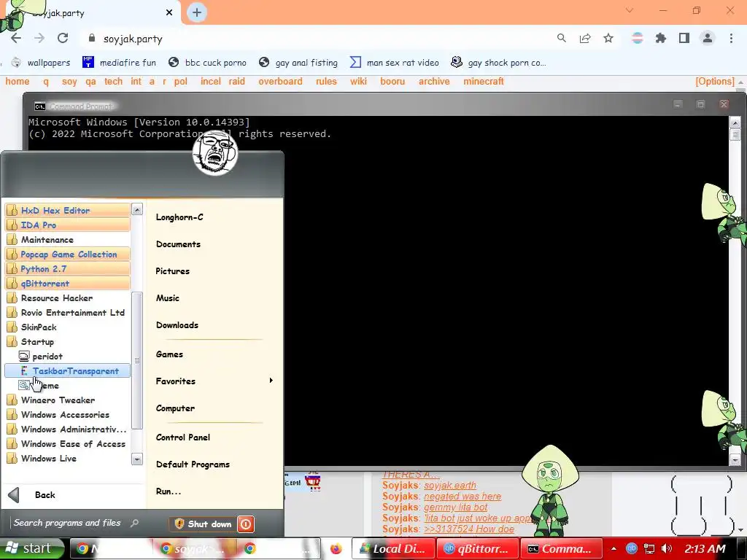Click the Shut down button
747x560 pixels.
(x=203, y=524)
